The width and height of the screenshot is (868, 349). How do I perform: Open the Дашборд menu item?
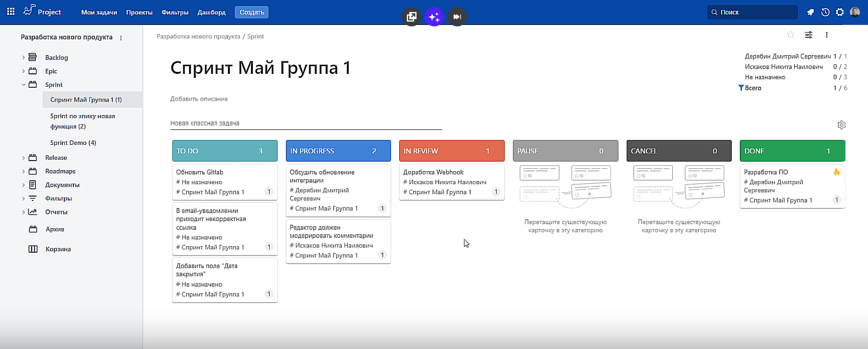pyautogui.click(x=211, y=12)
